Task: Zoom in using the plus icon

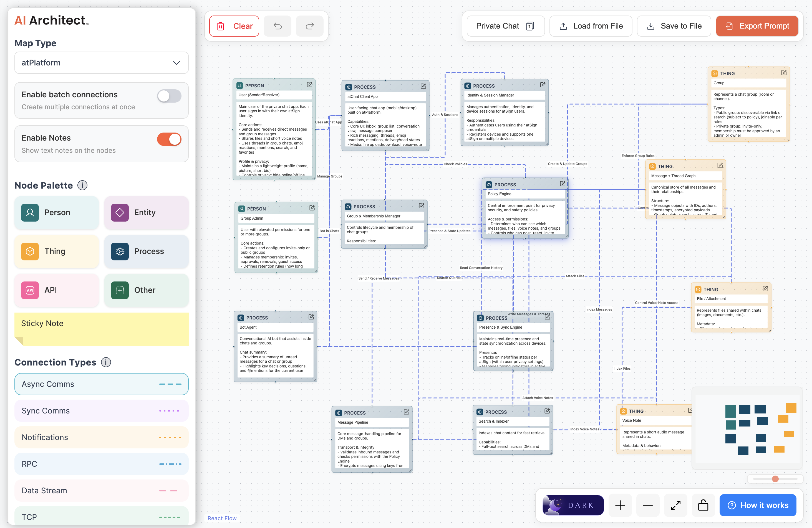Action: (620, 505)
